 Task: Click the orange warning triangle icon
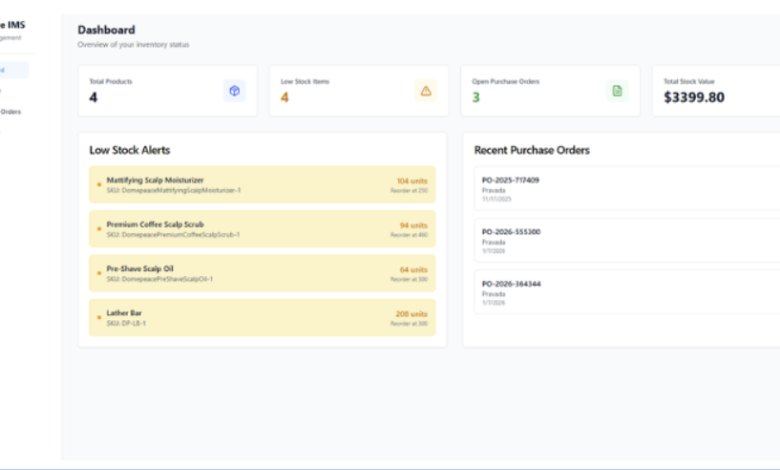(426, 91)
